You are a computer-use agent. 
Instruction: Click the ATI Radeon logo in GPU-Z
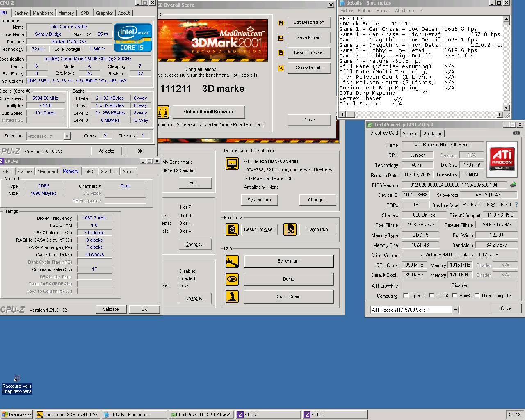(x=502, y=159)
